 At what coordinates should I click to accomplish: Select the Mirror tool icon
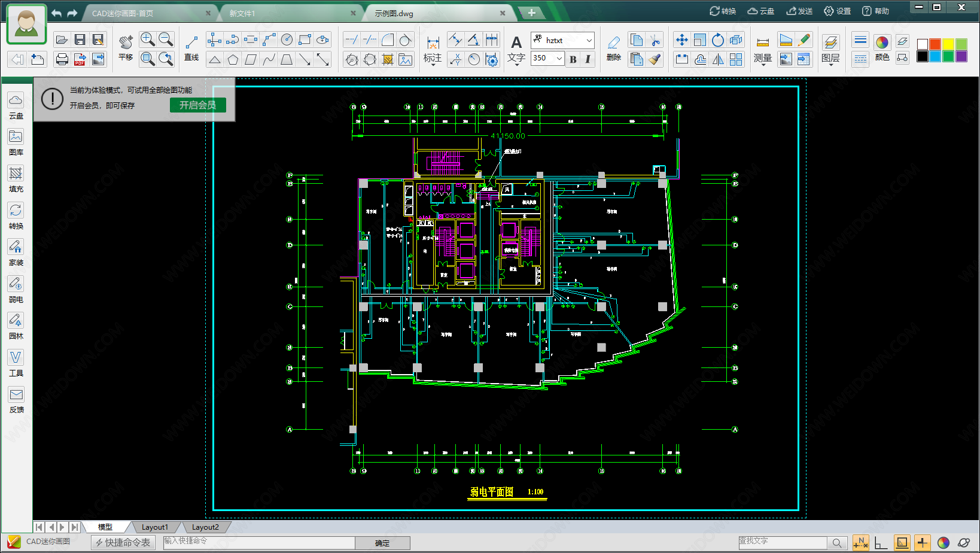point(718,59)
